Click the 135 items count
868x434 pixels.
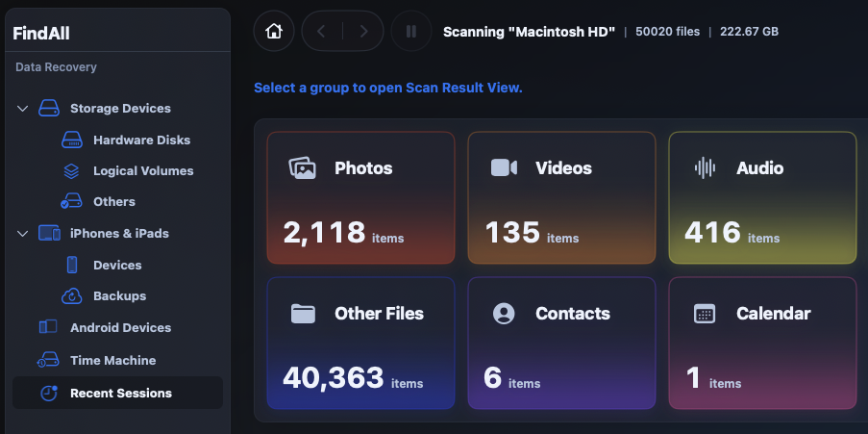[532, 233]
